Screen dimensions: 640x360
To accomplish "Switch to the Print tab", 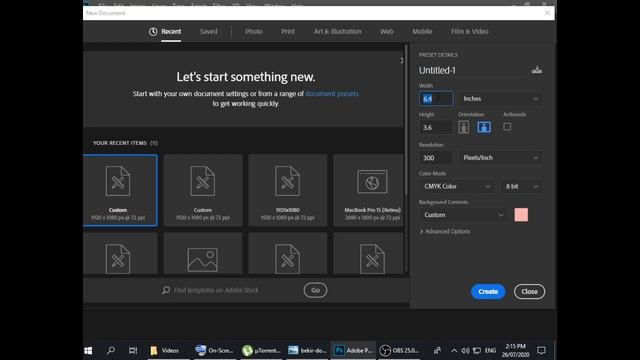I will (288, 31).
